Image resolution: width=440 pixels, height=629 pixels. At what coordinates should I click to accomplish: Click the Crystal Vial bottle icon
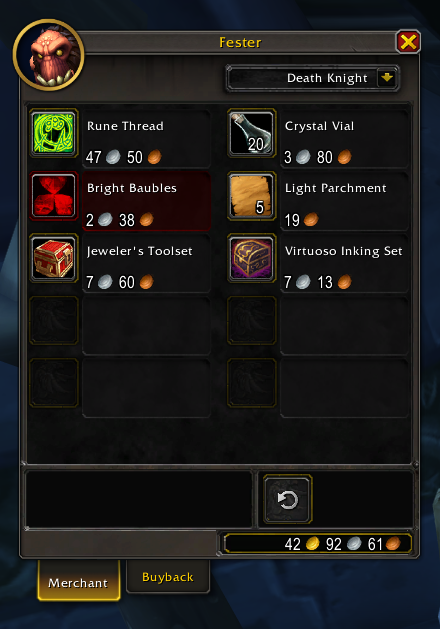click(251, 133)
